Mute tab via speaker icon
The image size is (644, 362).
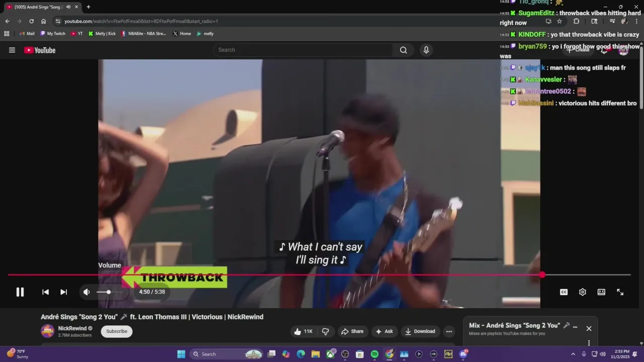coord(68,7)
